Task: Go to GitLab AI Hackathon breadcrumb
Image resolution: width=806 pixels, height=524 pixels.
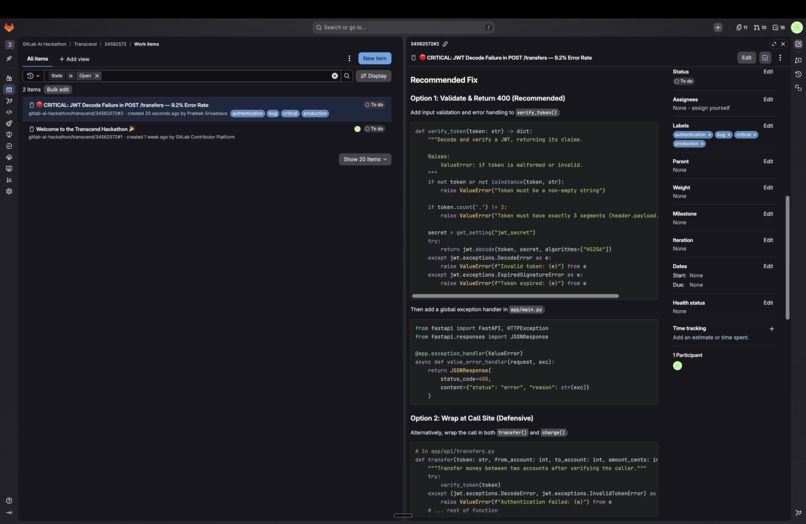Action: click(44, 44)
